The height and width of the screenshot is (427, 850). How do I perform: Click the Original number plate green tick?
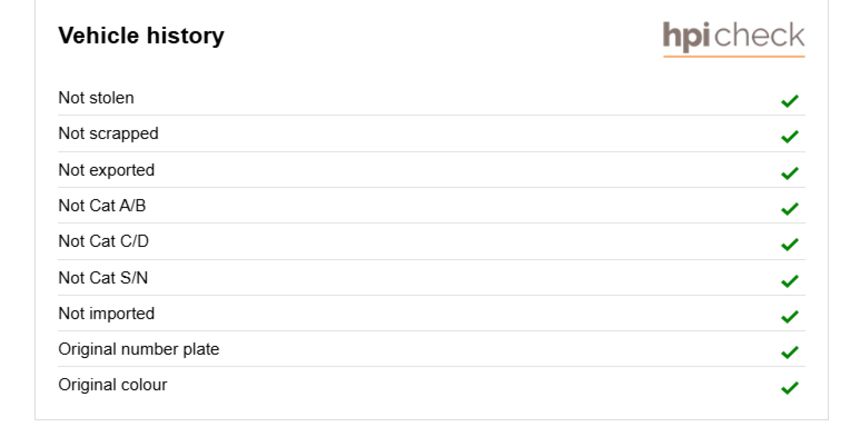click(x=790, y=352)
